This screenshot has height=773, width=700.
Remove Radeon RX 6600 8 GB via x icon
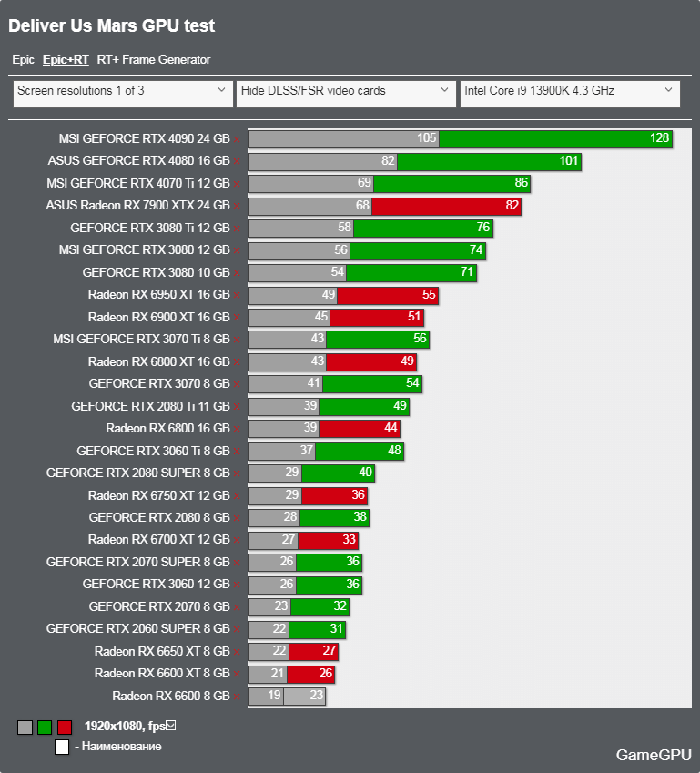click(x=237, y=697)
